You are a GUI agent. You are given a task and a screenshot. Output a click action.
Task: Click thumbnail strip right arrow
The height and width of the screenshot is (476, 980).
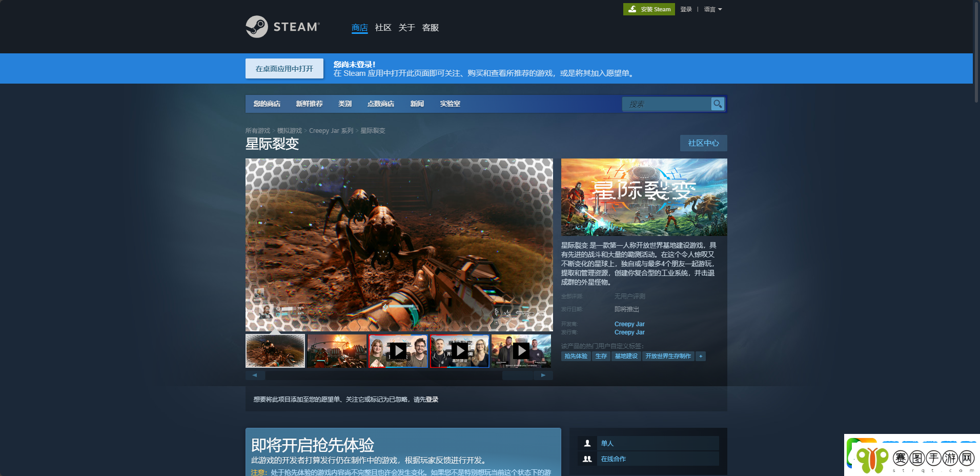(543, 375)
